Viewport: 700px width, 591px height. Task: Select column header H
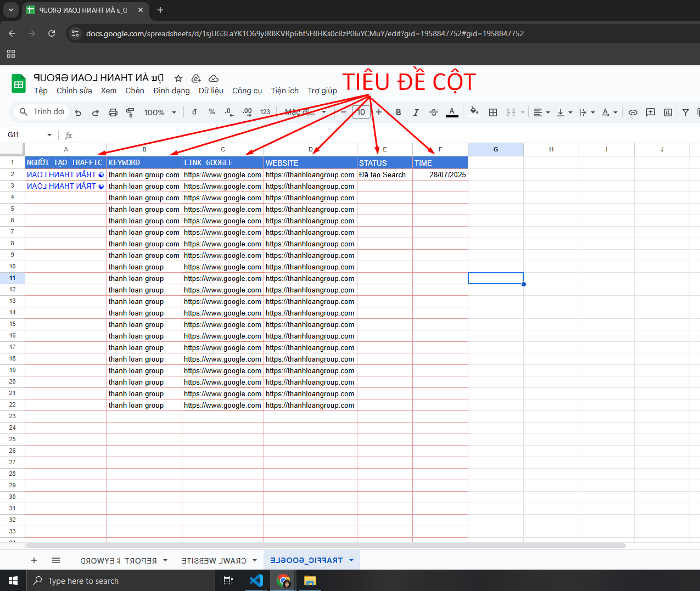[x=551, y=149]
